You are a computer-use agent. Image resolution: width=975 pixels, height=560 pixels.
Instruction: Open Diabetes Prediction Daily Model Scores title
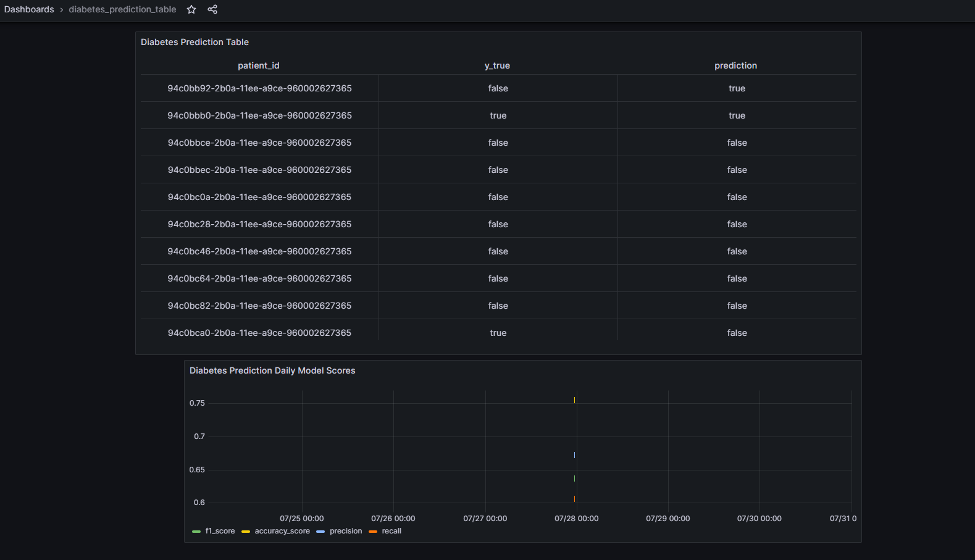coord(272,370)
